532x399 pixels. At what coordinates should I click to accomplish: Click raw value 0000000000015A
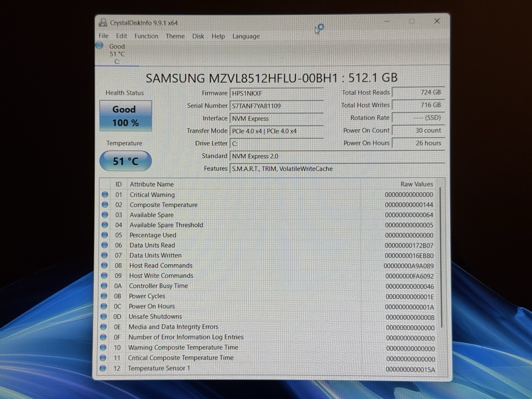coord(411,369)
